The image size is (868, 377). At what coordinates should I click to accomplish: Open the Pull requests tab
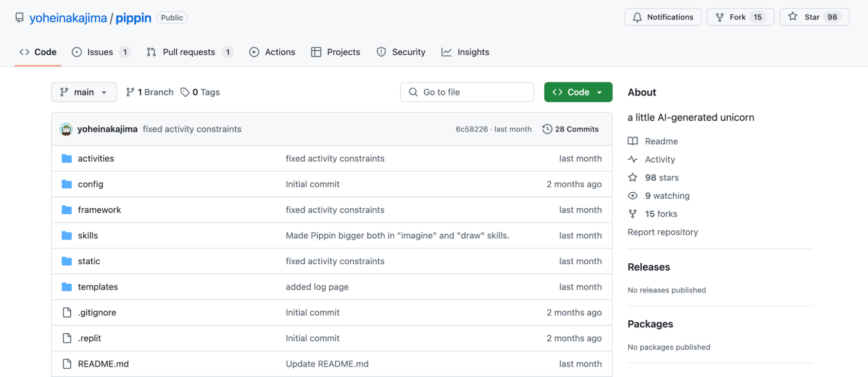click(x=190, y=52)
